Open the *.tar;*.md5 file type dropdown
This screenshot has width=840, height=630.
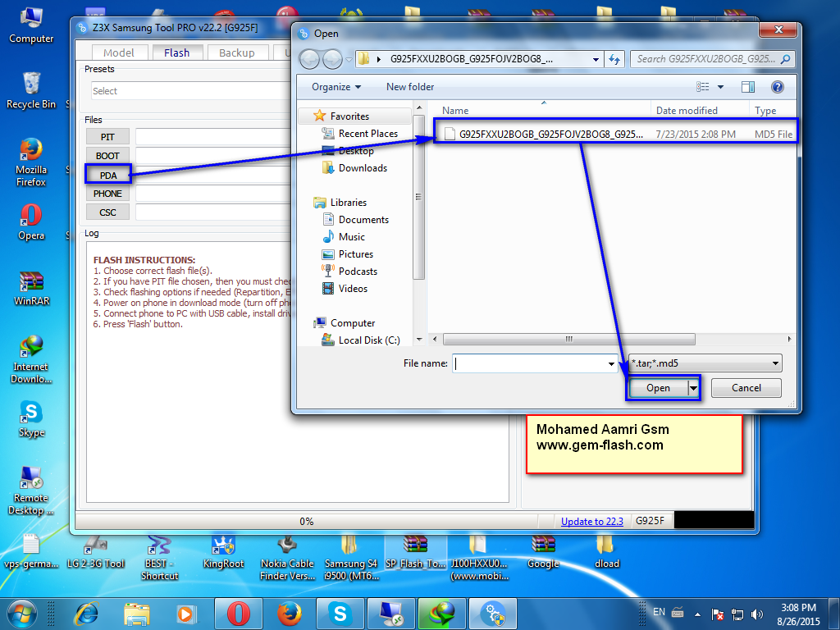[705, 363]
